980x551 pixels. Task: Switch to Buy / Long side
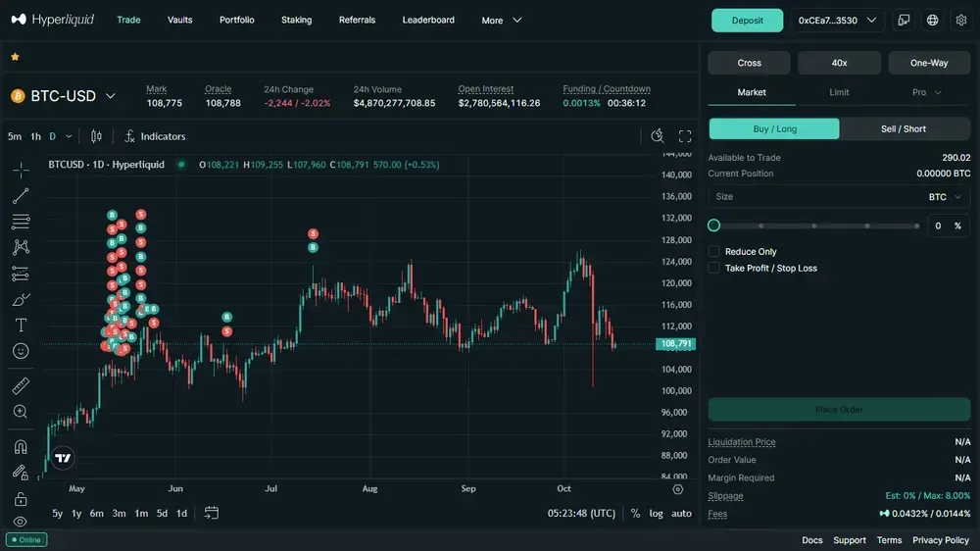coord(774,128)
